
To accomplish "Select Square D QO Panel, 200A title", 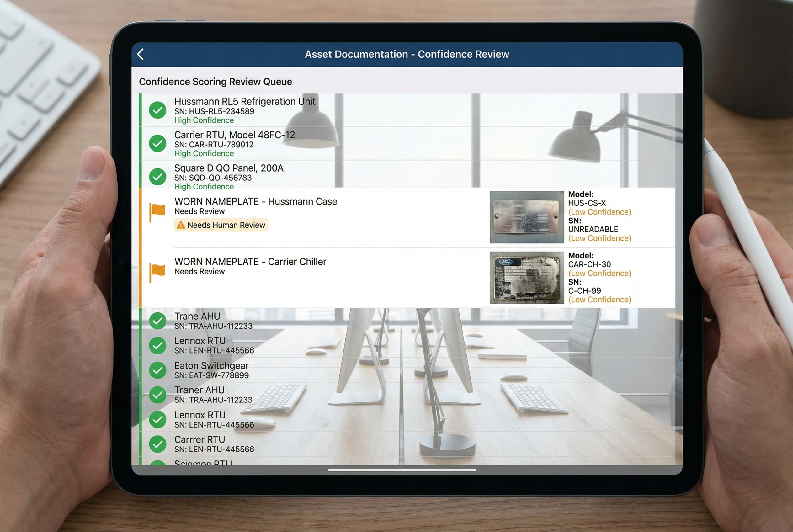I will (229, 168).
